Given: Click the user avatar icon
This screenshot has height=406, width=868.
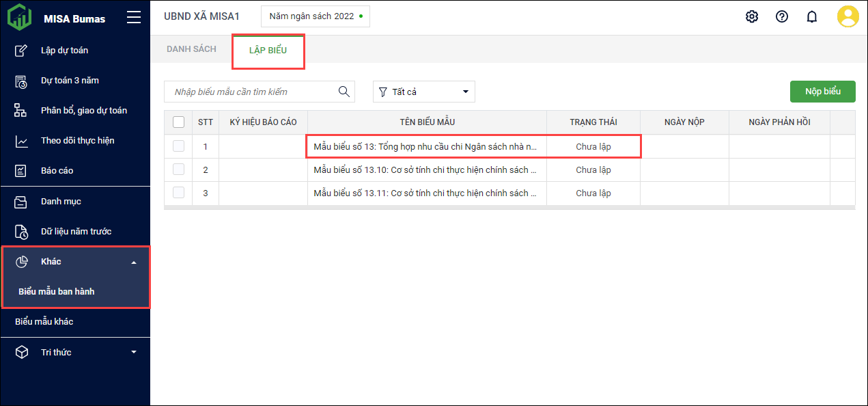Looking at the screenshot, I should coord(848,16).
